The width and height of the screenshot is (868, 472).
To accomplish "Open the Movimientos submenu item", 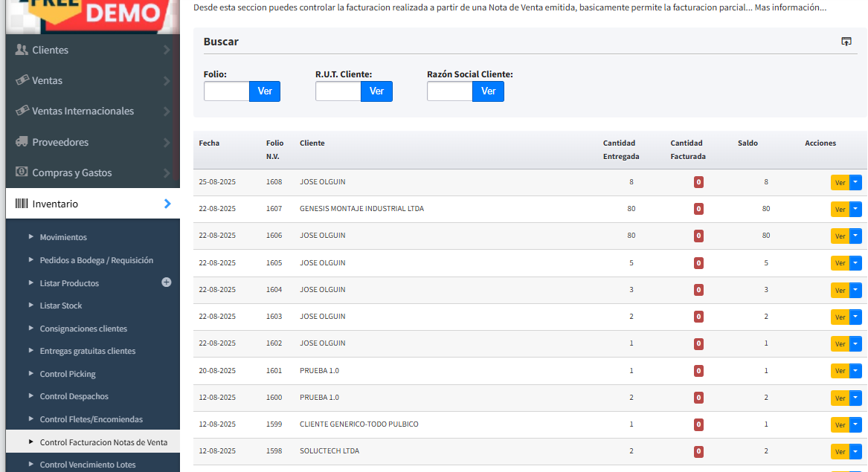I will point(63,237).
